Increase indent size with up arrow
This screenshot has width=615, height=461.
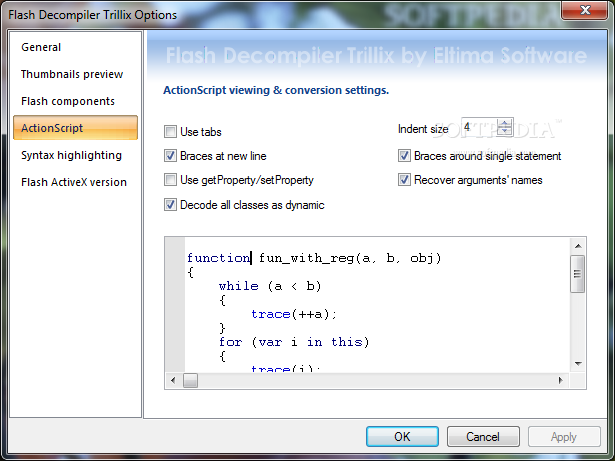504,123
